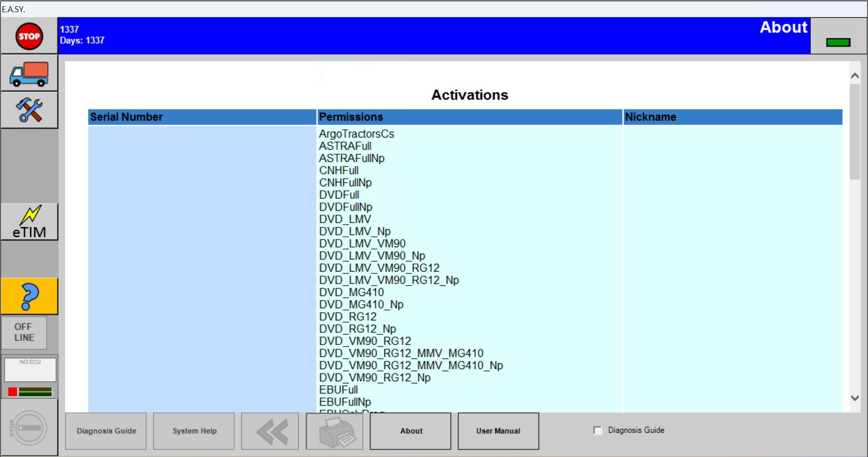The image size is (868, 457).
Task: Open the User Manual
Action: (x=498, y=431)
